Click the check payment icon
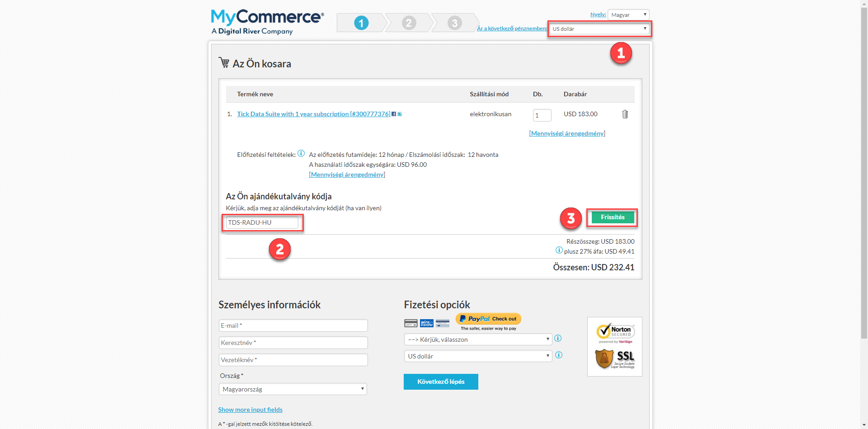This screenshot has height=429, width=868. (443, 323)
